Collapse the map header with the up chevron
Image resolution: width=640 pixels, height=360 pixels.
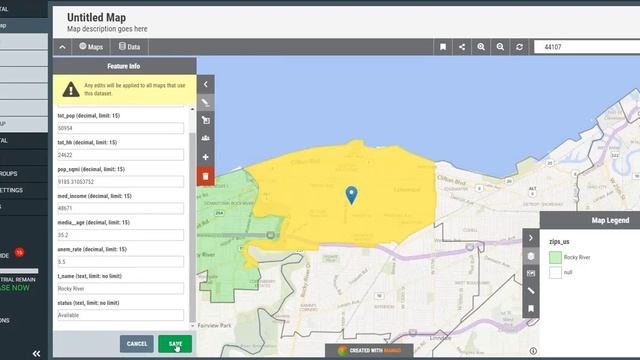coord(62,47)
